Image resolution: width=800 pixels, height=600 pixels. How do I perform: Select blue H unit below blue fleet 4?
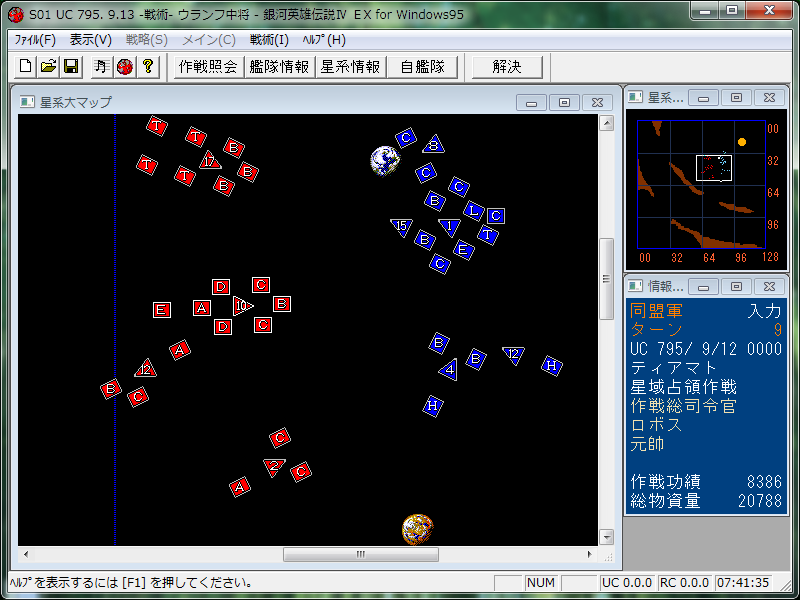pyautogui.click(x=433, y=406)
